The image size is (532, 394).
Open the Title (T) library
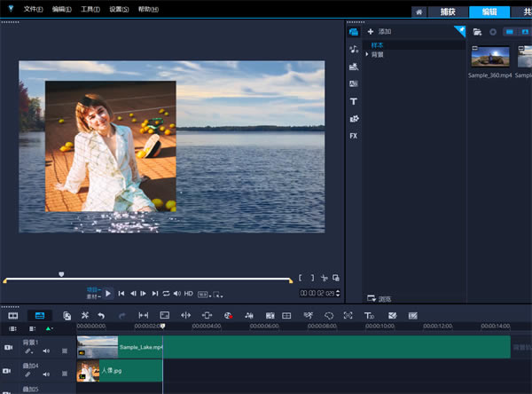point(354,101)
